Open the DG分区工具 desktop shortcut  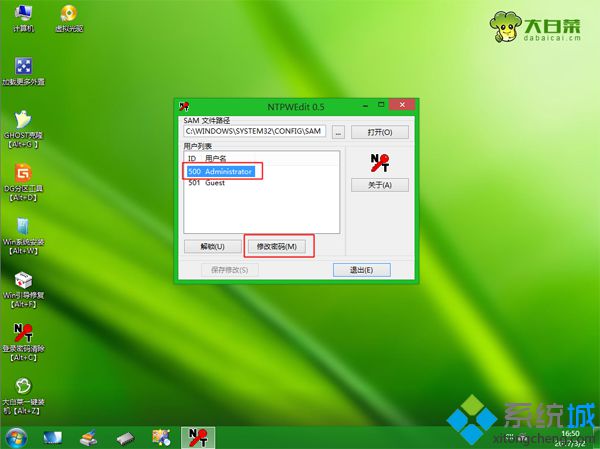tap(23, 182)
